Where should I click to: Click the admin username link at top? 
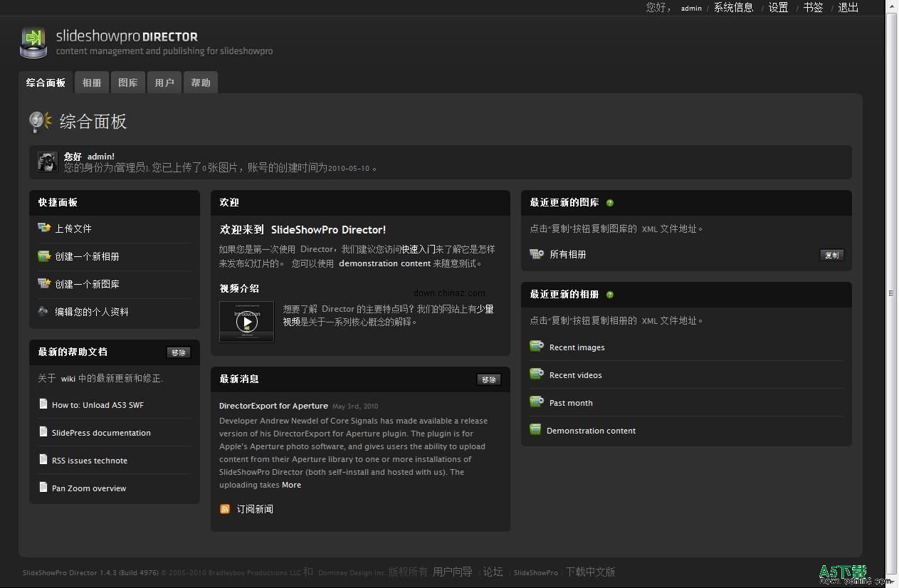pyautogui.click(x=691, y=9)
